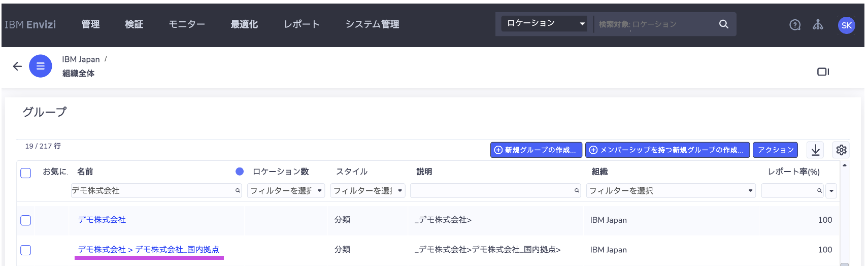Sort by レポート率(%) column header
This screenshot has height=271, width=868.
coord(794,172)
